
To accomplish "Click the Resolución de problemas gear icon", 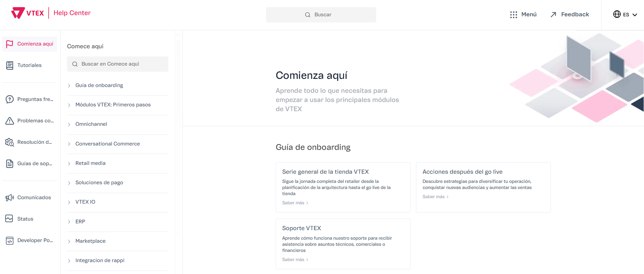I will (x=10, y=142).
